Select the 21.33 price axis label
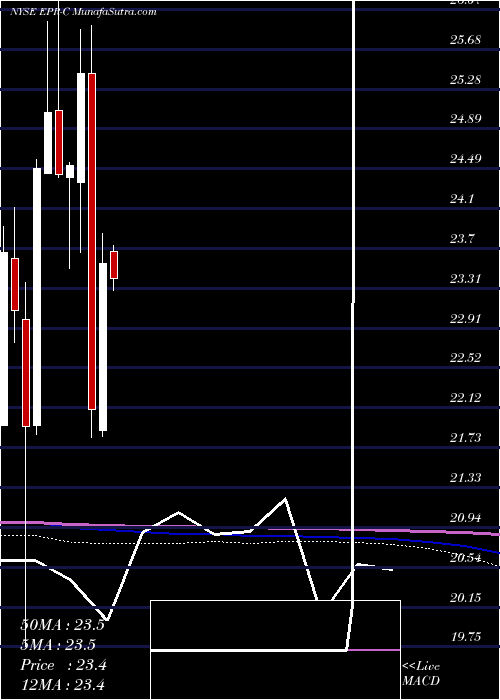500x700 pixels. [465, 478]
